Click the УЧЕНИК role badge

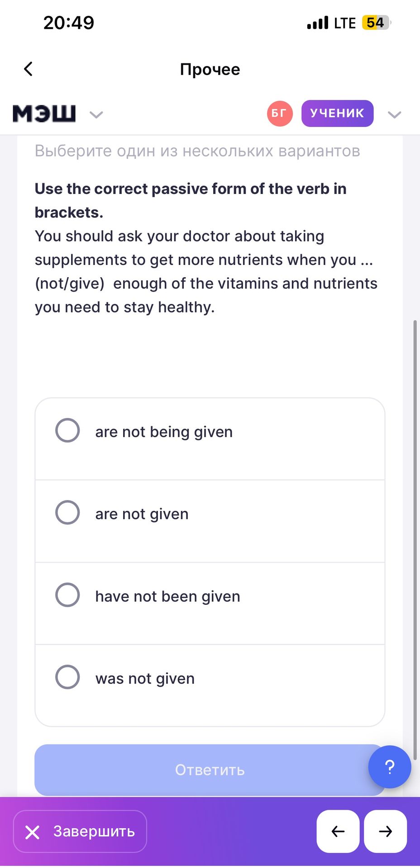[337, 113]
